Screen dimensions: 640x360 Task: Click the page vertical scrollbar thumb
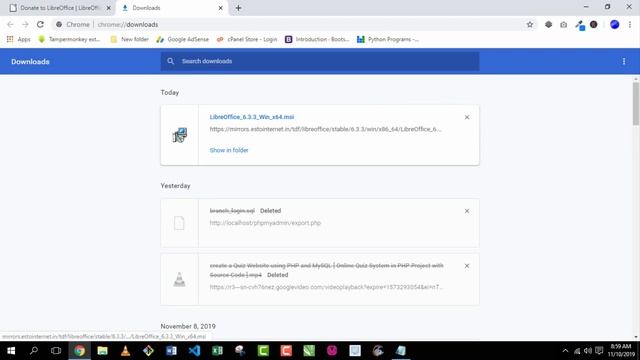636,104
